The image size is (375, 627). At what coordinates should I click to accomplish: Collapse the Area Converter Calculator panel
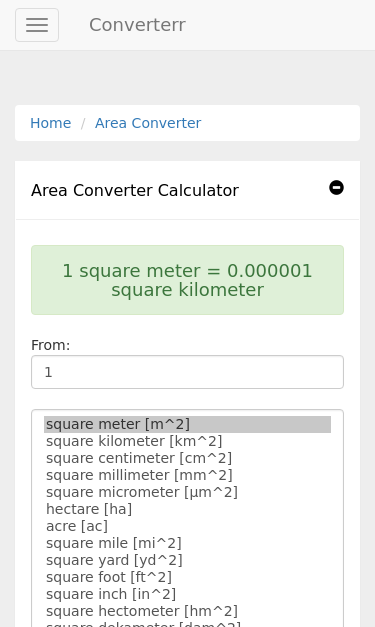point(336,188)
